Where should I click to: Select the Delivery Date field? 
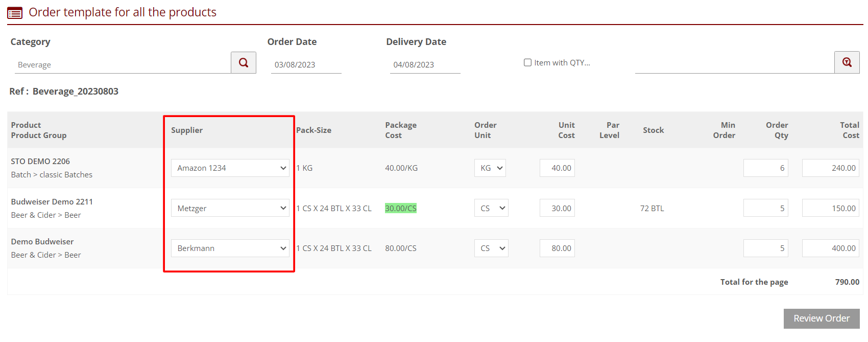pyautogui.click(x=425, y=65)
